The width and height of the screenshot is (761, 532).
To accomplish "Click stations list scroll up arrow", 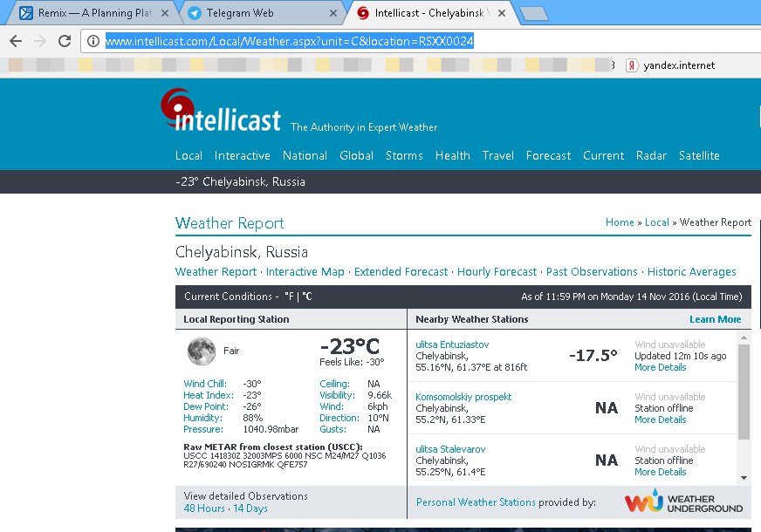I will point(744,337).
